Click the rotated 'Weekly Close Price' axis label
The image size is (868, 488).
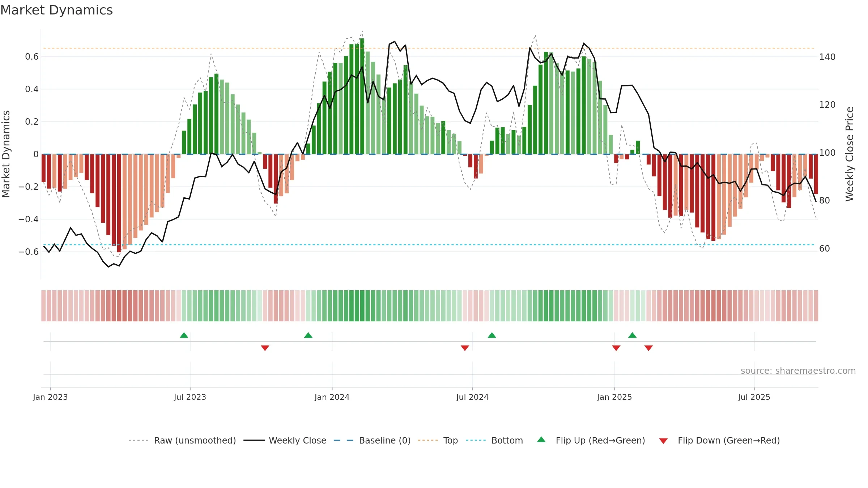point(850,154)
